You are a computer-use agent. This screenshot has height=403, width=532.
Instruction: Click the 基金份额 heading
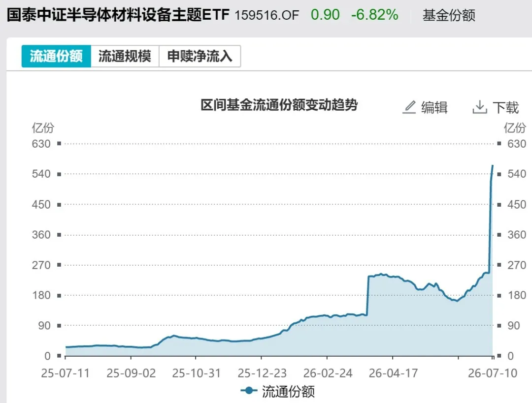(449, 15)
